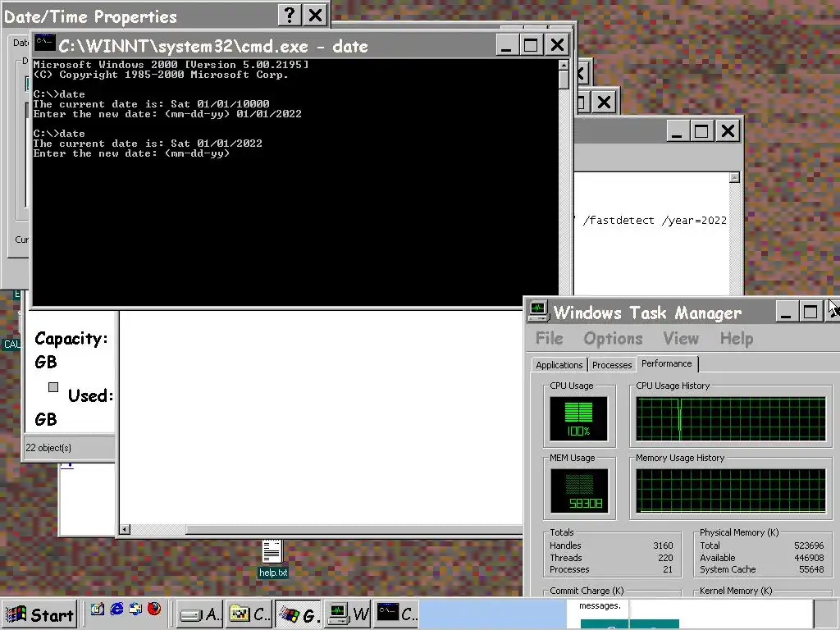This screenshot has width=840, height=630.
Task: Minimize the window containing /fastdetect text
Action: 677,130
